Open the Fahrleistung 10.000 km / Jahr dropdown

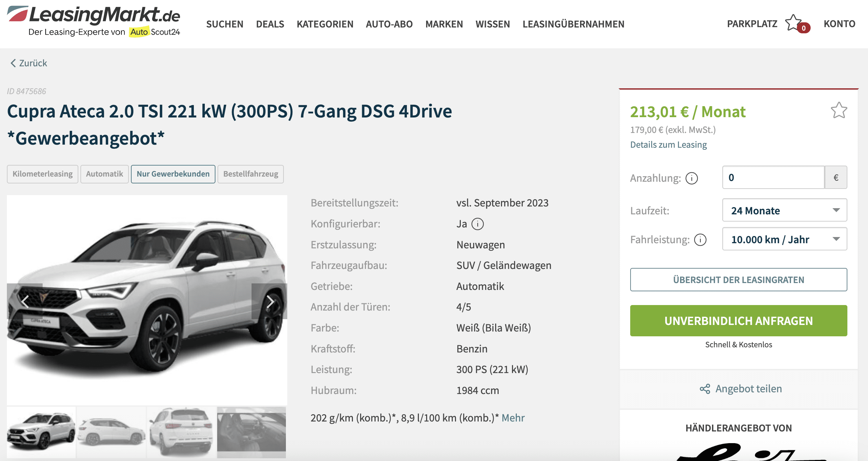[x=784, y=239]
